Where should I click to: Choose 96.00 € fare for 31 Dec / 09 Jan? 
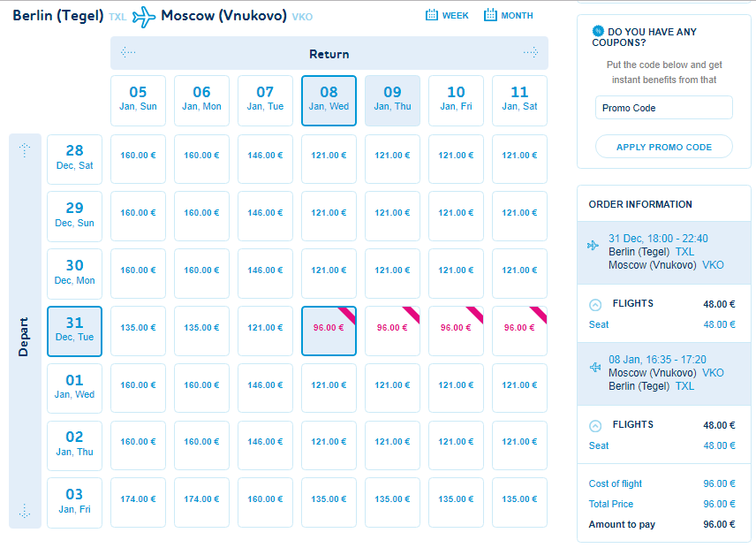392,331
